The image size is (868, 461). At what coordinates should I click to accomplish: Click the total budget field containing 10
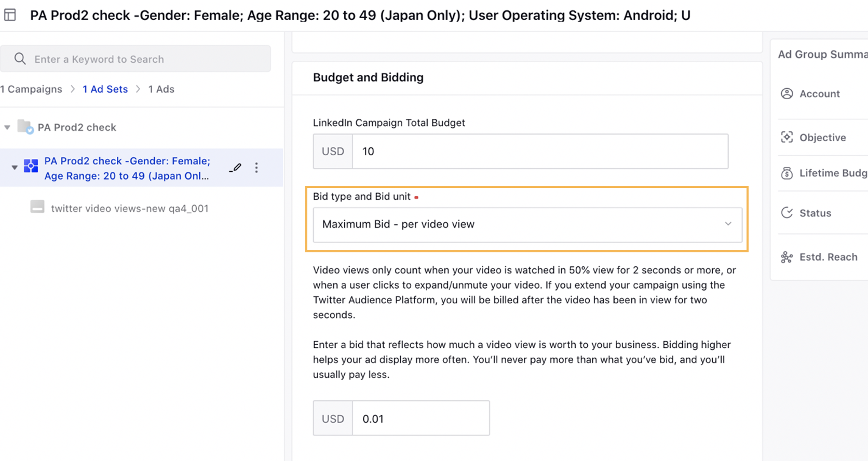tap(540, 151)
